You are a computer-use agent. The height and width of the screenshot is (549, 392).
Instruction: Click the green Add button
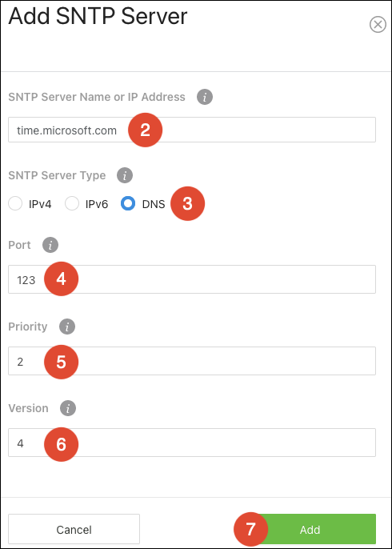(x=310, y=529)
